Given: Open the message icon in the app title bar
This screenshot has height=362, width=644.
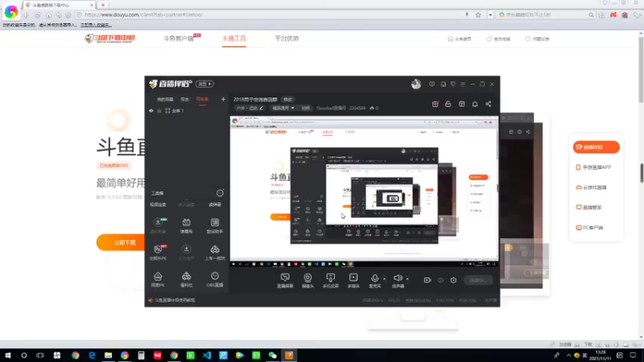Looking at the screenshot, I should pos(431,84).
